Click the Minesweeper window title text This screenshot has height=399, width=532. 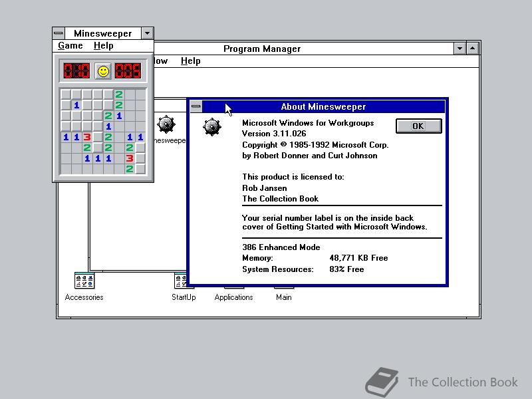(103, 33)
